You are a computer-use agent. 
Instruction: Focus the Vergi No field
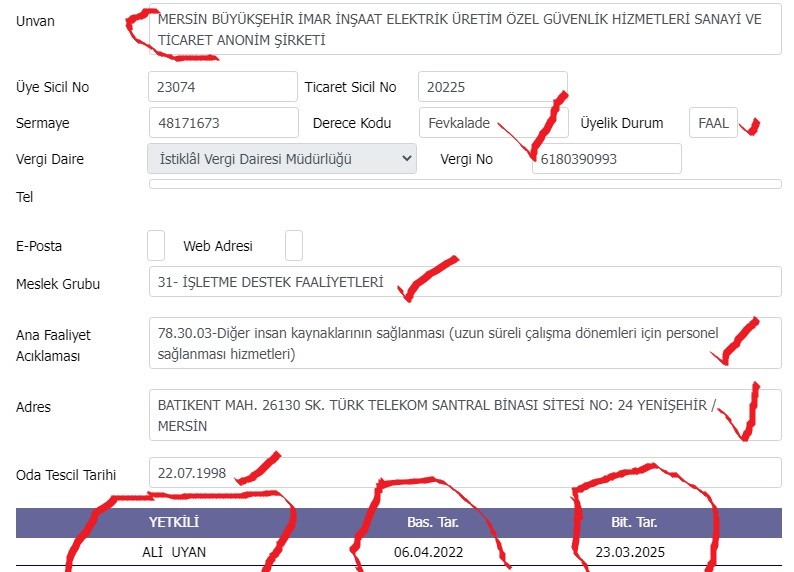[607, 158]
